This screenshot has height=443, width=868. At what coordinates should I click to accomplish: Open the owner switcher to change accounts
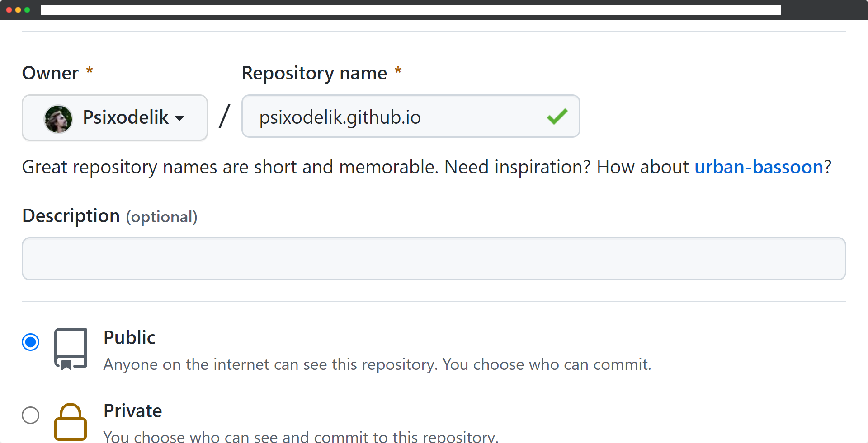[114, 118]
